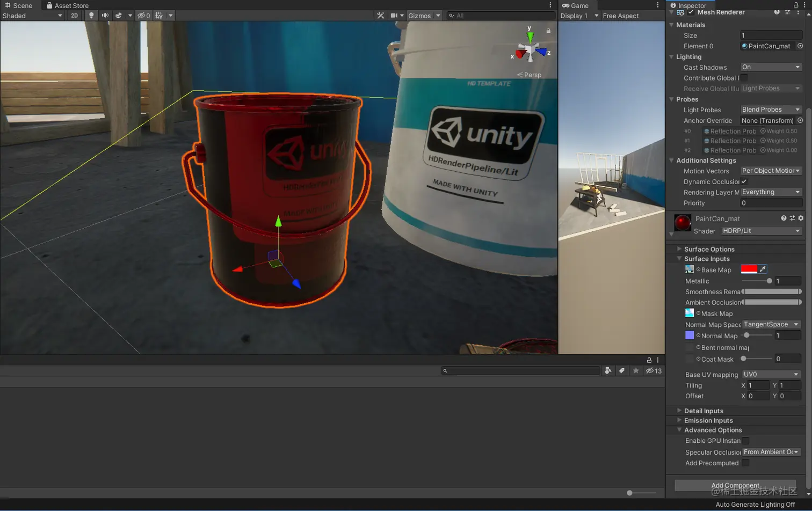
Task: Open the Display 1 menu in Game view
Action: point(579,16)
